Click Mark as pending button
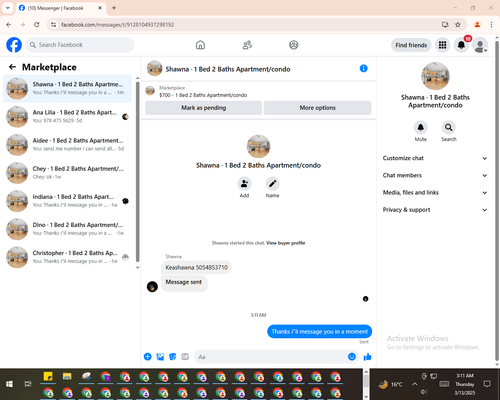Viewport: 500px width, 400px height. [x=204, y=108]
